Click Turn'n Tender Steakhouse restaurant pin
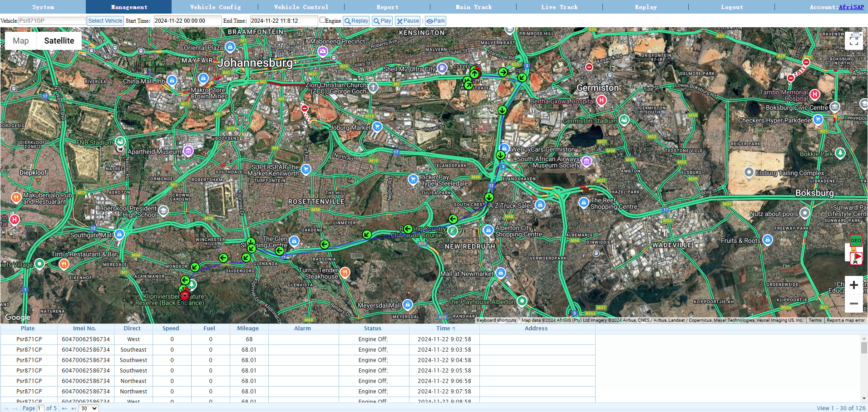 coord(345,272)
